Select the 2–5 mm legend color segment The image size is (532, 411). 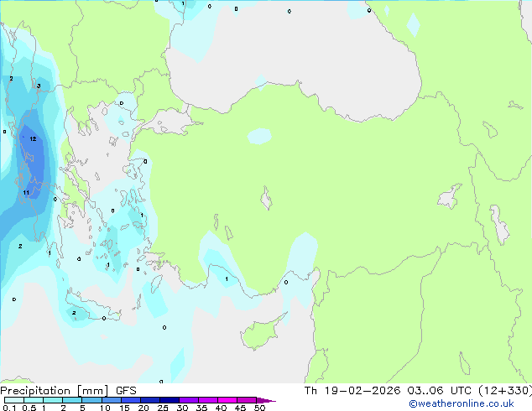click(x=72, y=400)
